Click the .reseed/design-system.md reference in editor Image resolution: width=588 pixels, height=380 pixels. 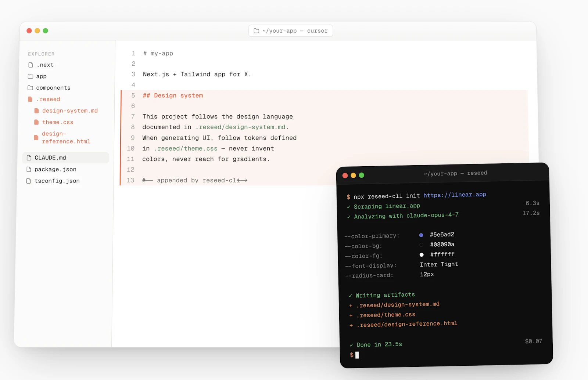pyautogui.click(x=240, y=127)
